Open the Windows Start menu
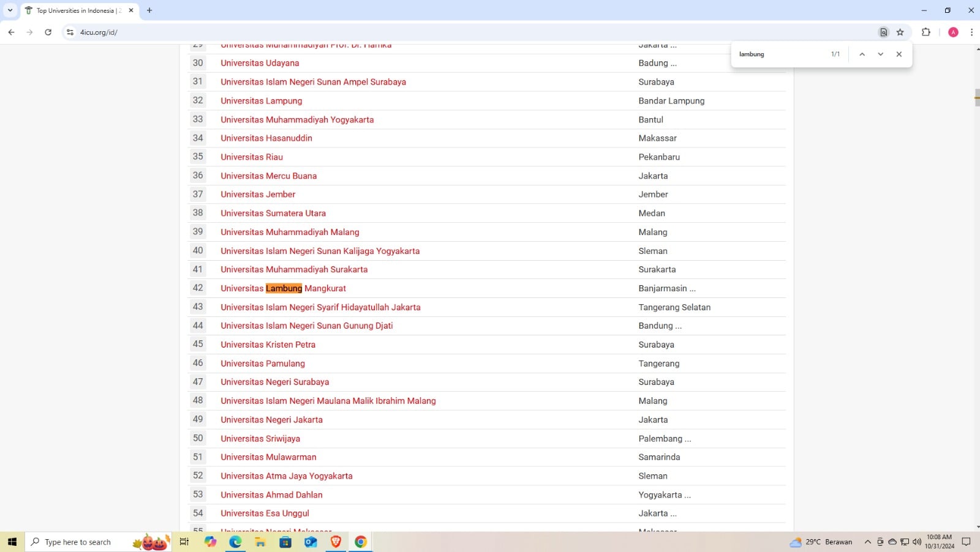The height and width of the screenshot is (552, 980). click(12, 542)
